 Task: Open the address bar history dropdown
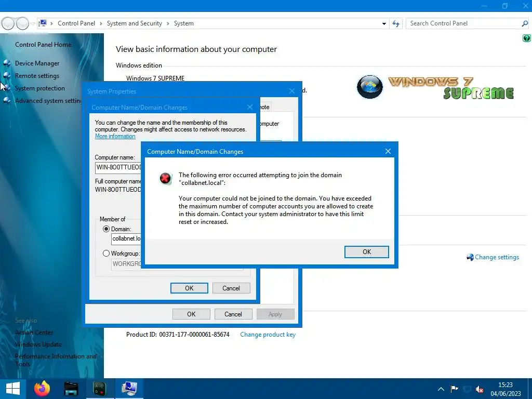384,23
